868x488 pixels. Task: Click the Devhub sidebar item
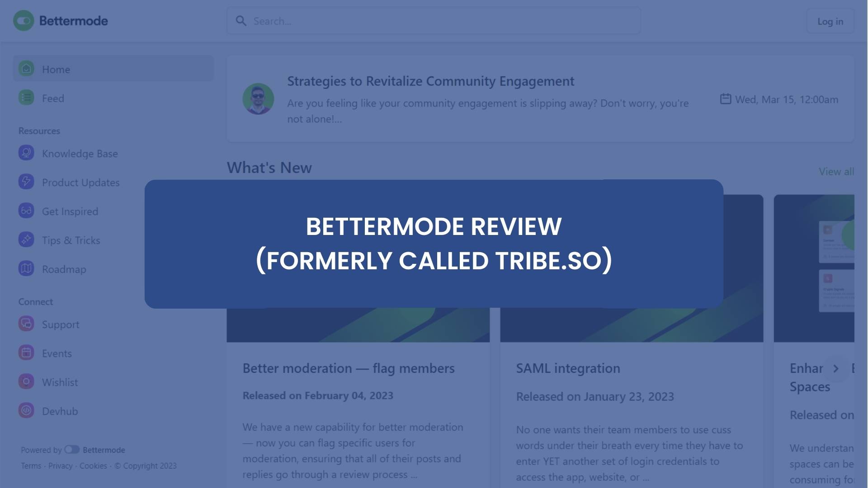(x=60, y=410)
